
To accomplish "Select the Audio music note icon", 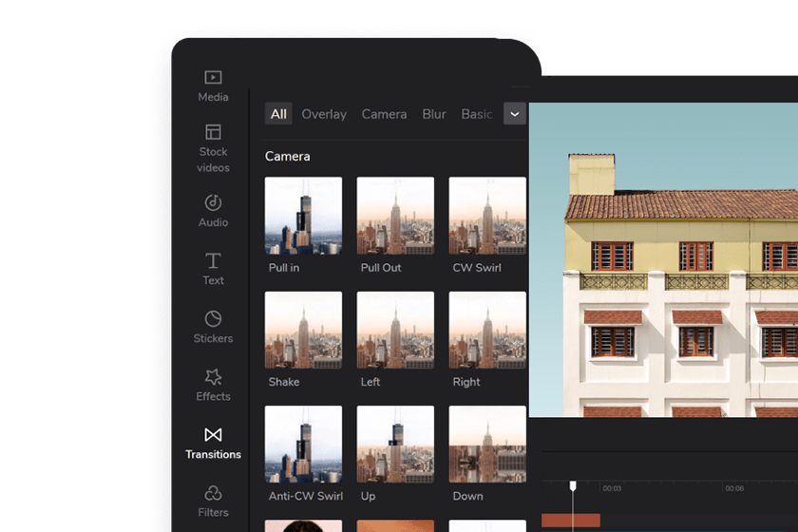I will (213, 202).
